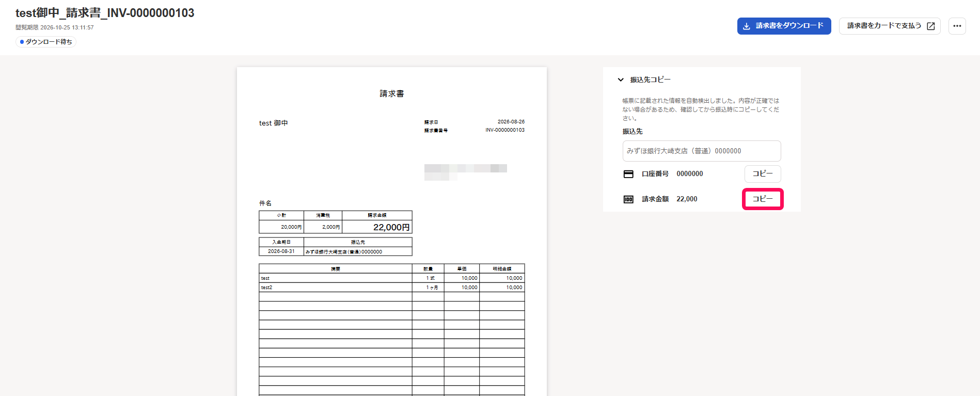Click the 振込先 bank account input field
980x396 pixels.
click(x=702, y=151)
